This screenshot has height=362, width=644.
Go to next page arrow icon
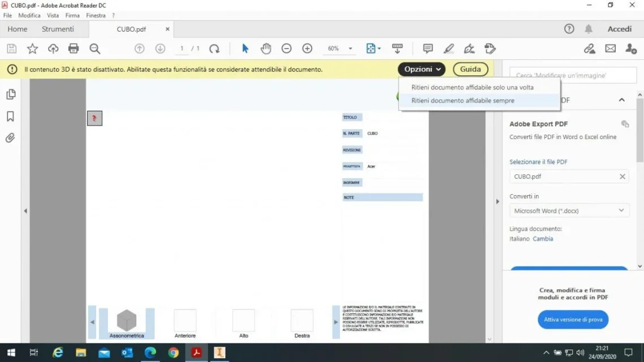[160, 49]
